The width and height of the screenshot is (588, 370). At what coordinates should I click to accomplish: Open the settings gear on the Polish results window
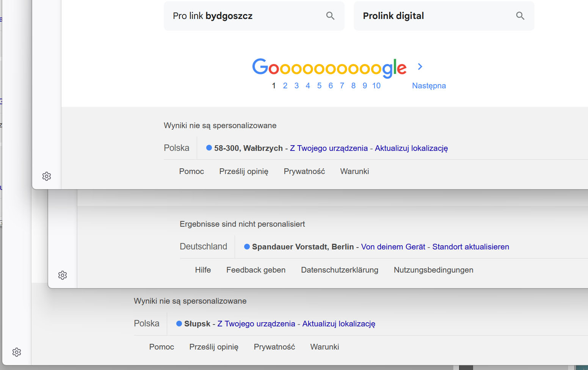coord(46,176)
